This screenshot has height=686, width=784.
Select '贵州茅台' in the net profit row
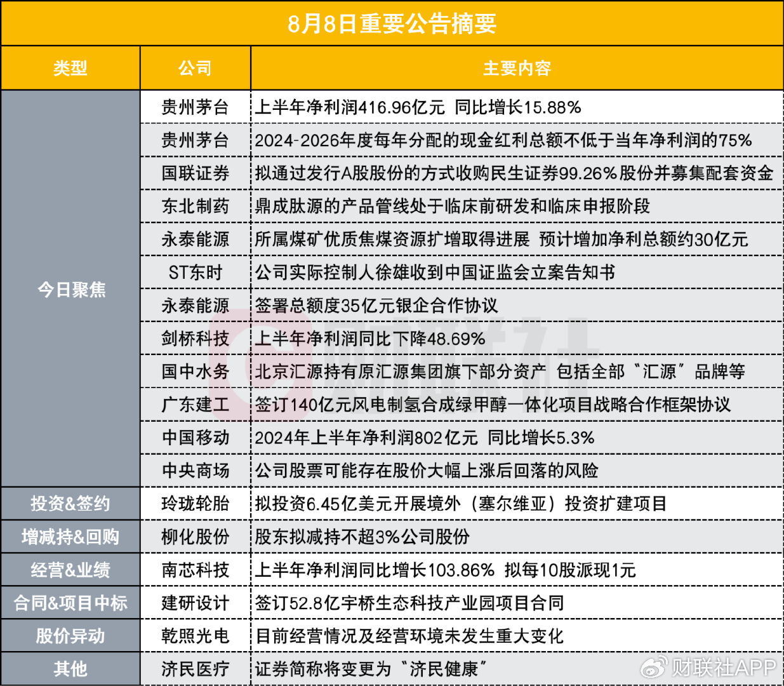coord(195,107)
